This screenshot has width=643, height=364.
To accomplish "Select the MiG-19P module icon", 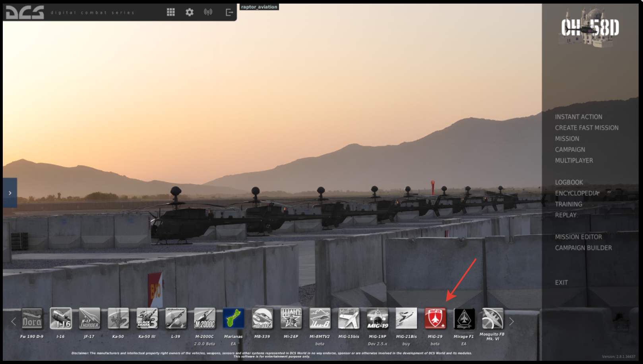I will (x=378, y=318).
